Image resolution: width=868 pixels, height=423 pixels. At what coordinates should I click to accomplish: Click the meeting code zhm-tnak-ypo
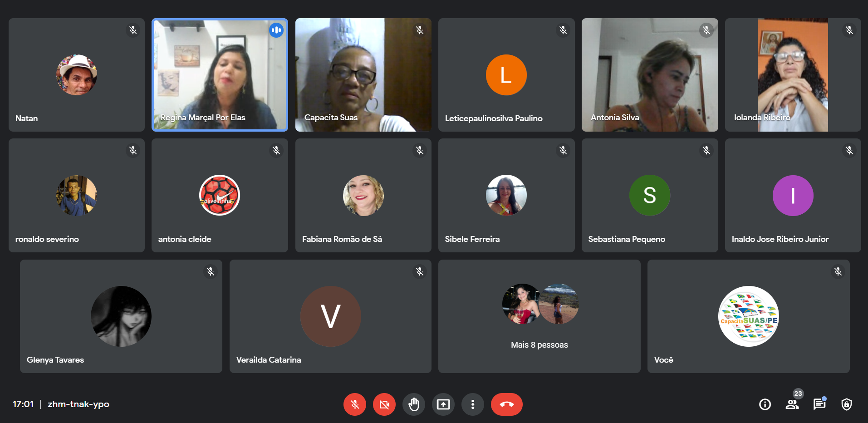(x=78, y=404)
